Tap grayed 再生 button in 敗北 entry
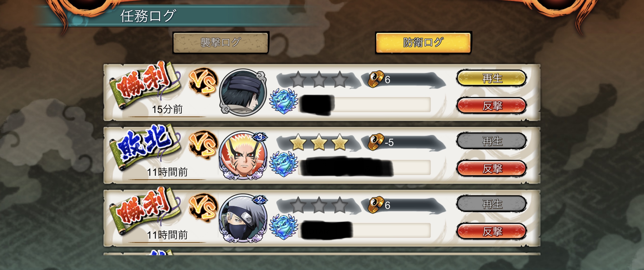Screen dimensions: 644x270 point(491,141)
